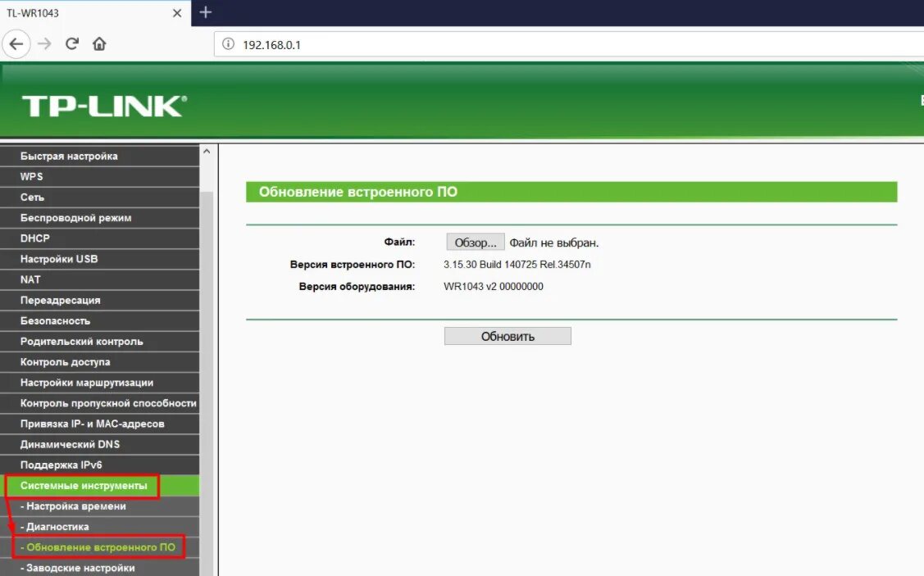The height and width of the screenshot is (576, 924).
Task: Select Обновление встроенного ПО submenu item
Action: click(99, 547)
